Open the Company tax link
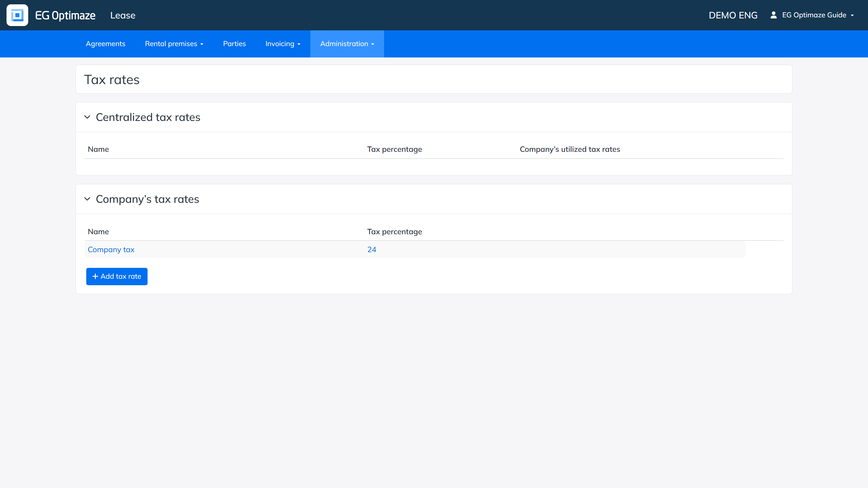 pos(111,249)
